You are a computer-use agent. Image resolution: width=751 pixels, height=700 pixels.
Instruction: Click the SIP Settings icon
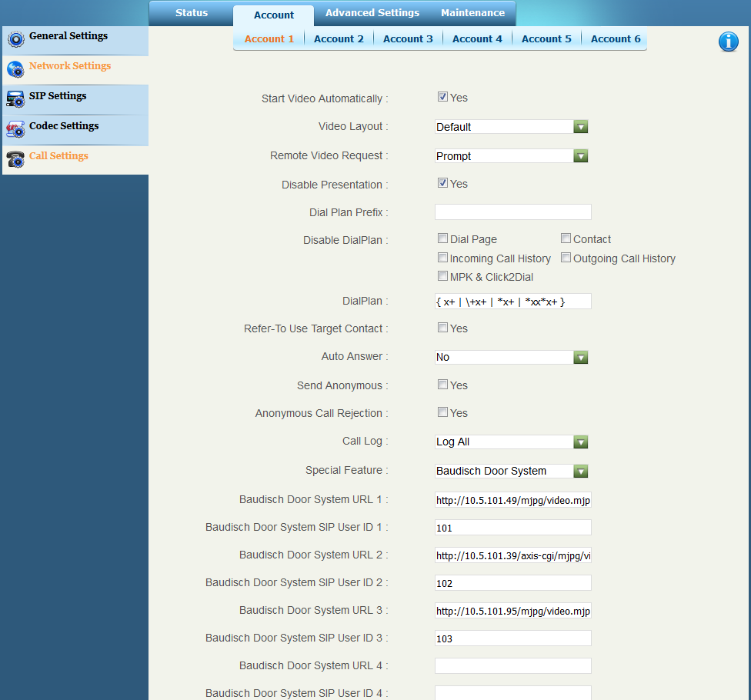click(x=15, y=99)
